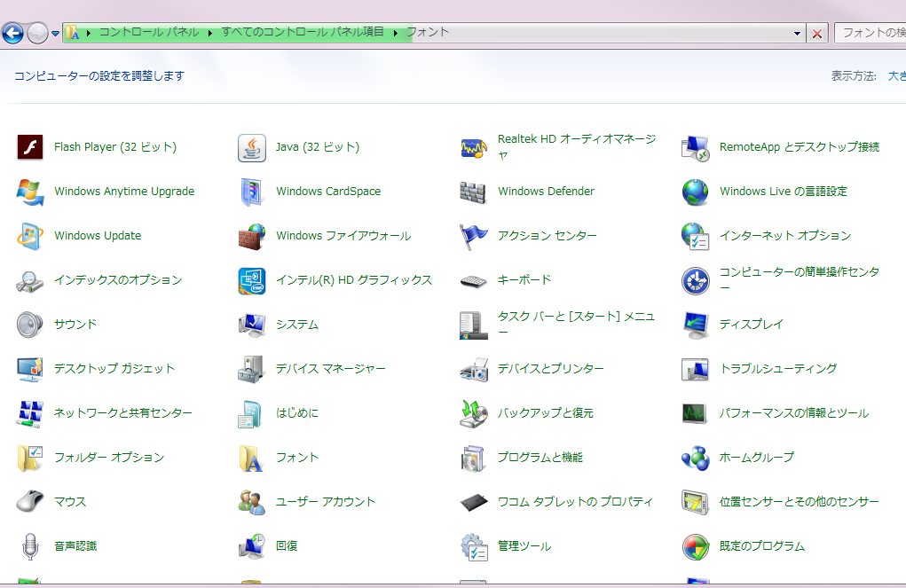The width and height of the screenshot is (906, 588).
Task: Open the Windows ファイアウォール icon
Action: (x=252, y=236)
